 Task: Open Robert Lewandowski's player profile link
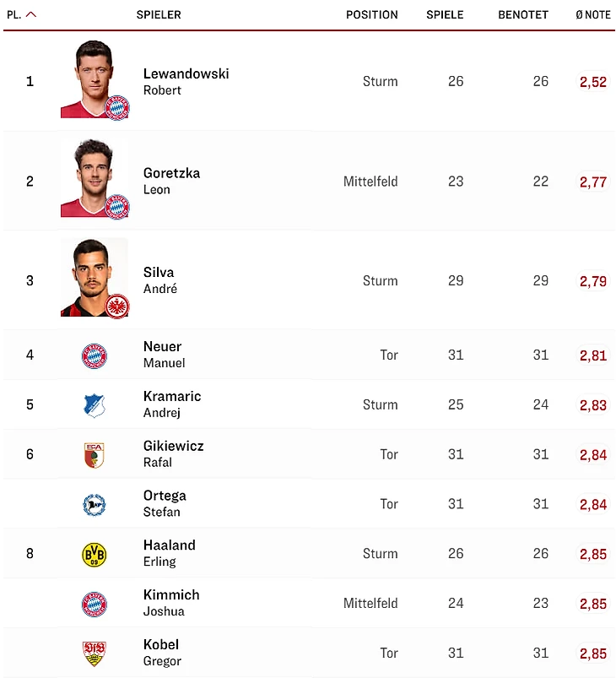tap(186, 74)
